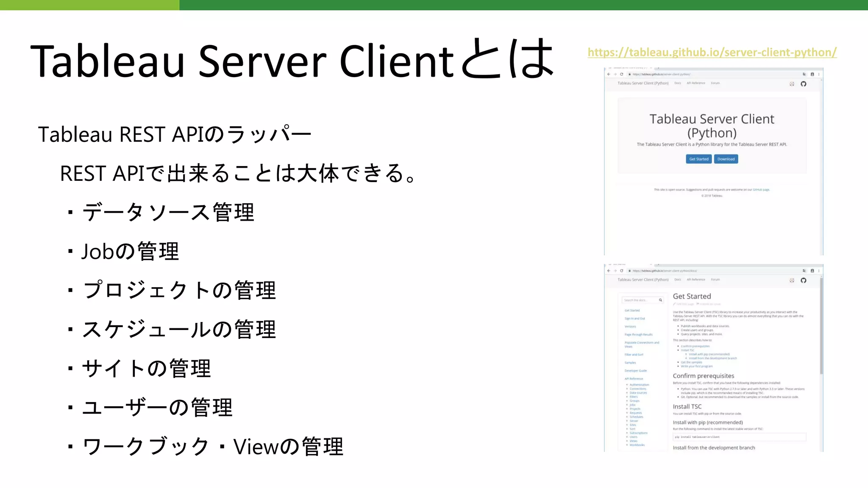Screen dimensions: 868x488
Task: Open 'Page through Results' in the docs sidebar
Action: coord(639,335)
